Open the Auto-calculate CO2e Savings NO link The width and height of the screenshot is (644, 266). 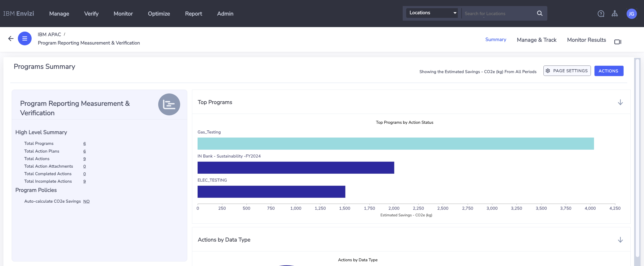(86, 201)
